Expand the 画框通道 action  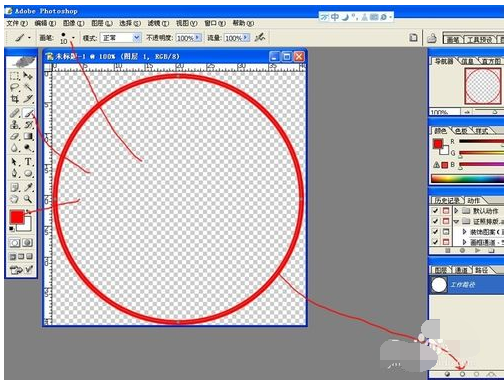tap(464, 242)
